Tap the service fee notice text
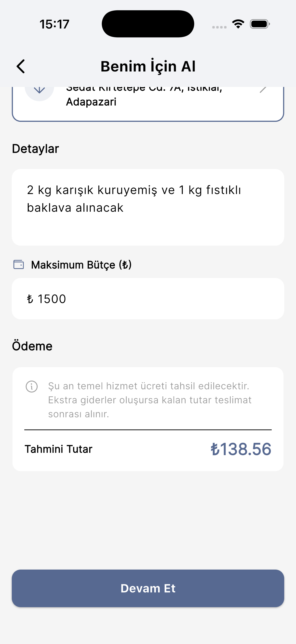296x644 pixels. [x=150, y=400]
